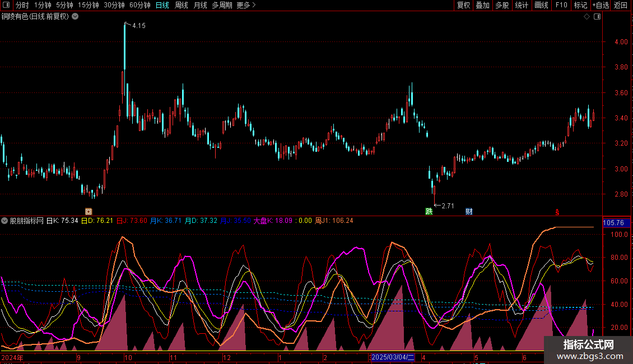Click the 月D: 37.32 value
The width and height of the screenshot is (633, 364).
[201, 221]
